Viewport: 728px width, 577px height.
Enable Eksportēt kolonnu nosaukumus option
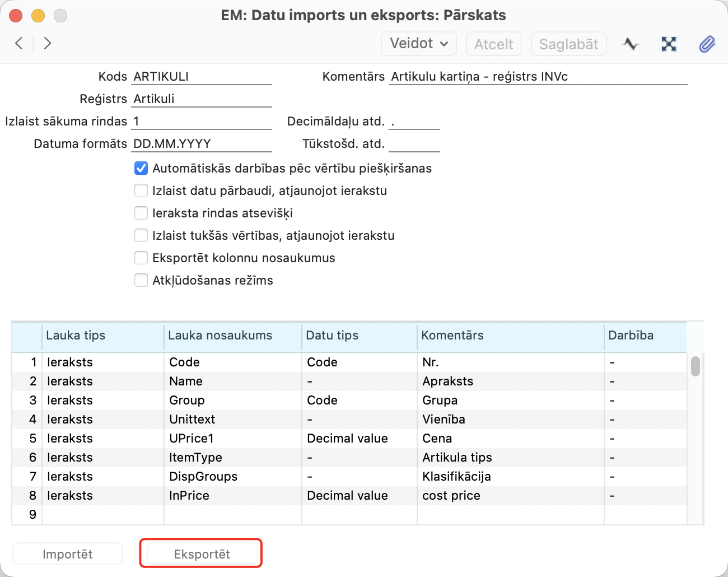[x=141, y=258]
